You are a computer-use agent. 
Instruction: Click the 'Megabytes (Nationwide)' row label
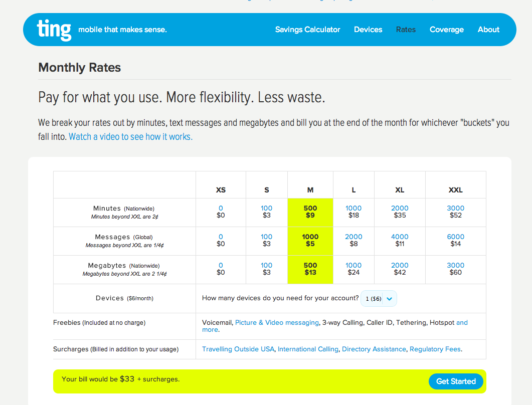124,265
